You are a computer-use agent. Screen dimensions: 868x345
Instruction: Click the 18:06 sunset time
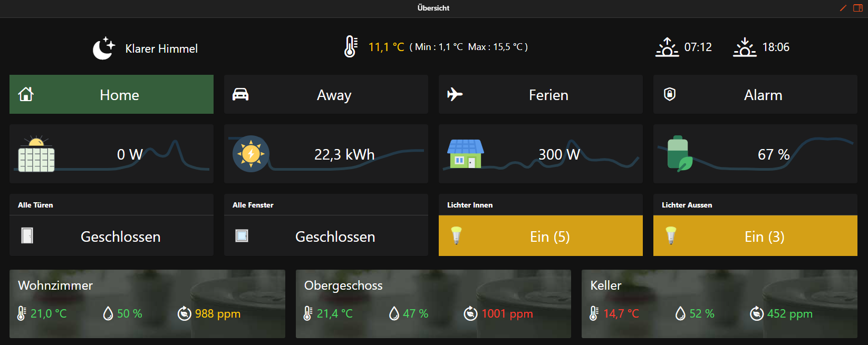click(x=776, y=47)
